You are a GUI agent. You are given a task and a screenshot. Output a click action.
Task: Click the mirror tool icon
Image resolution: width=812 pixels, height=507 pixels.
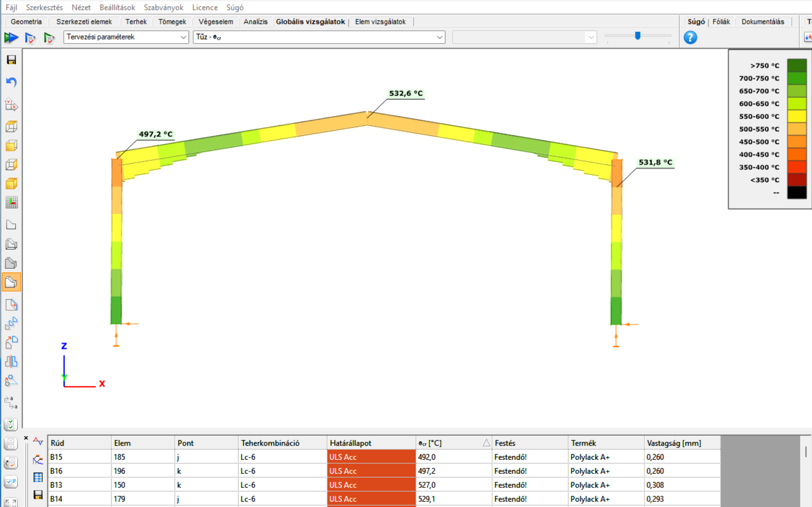point(11,361)
